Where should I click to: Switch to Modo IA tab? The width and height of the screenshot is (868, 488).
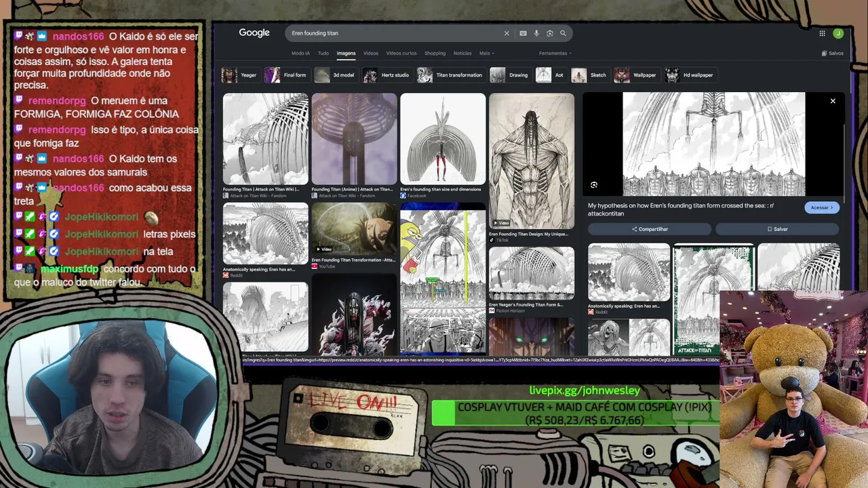tap(300, 54)
